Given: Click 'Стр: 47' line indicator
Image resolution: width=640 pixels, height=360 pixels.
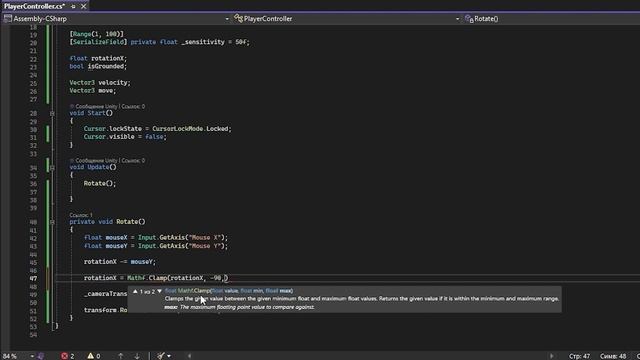Looking at the screenshot, I should point(579,356).
